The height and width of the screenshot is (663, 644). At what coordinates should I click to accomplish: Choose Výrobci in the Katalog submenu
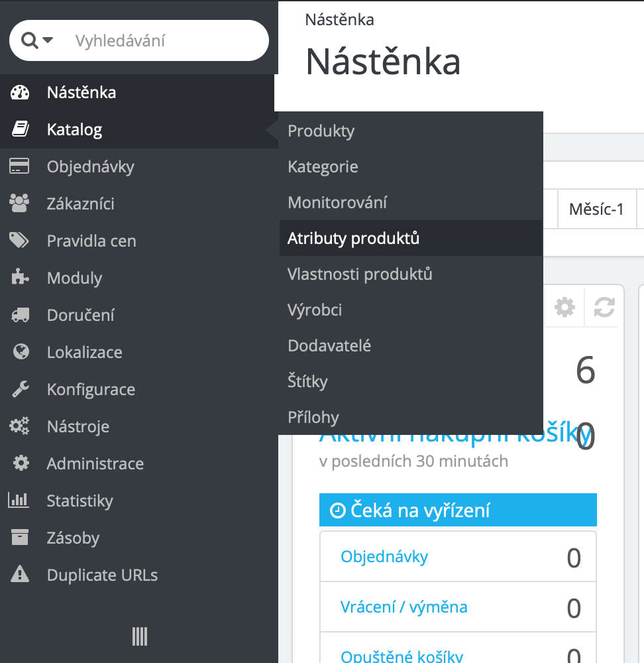[315, 310]
